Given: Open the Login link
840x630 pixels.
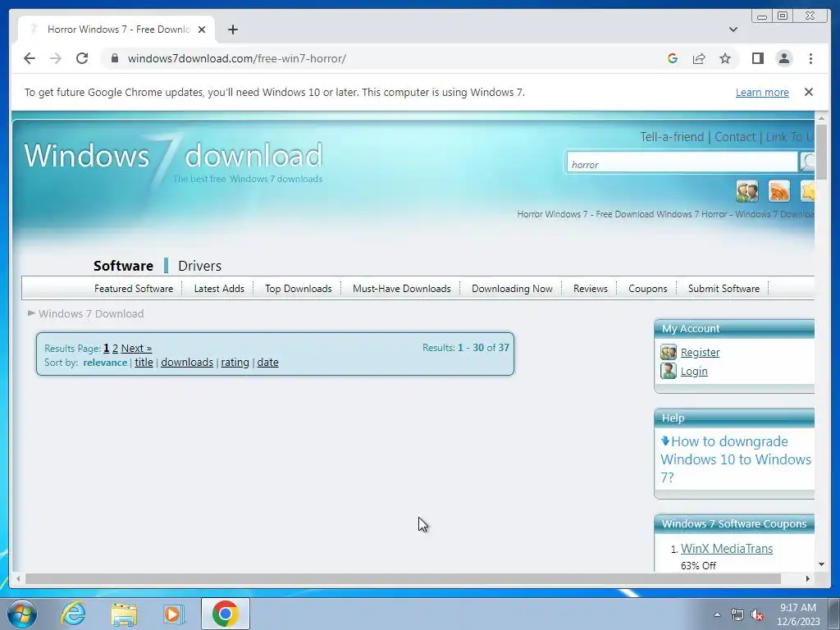Looking at the screenshot, I should pos(694,372).
